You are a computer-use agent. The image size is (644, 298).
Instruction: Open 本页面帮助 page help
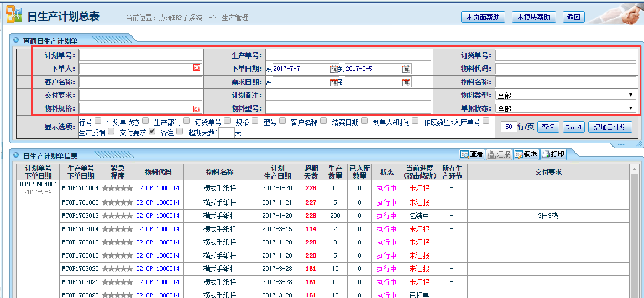point(483,17)
